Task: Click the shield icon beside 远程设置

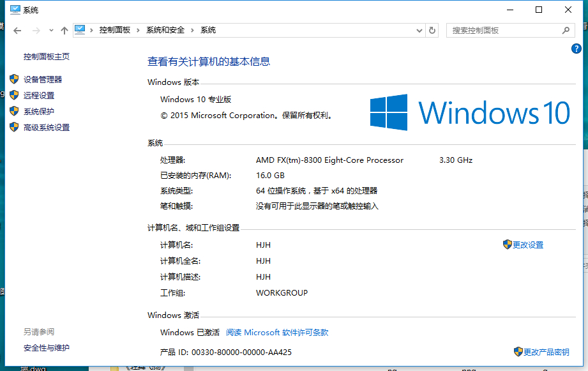Action: (x=14, y=95)
